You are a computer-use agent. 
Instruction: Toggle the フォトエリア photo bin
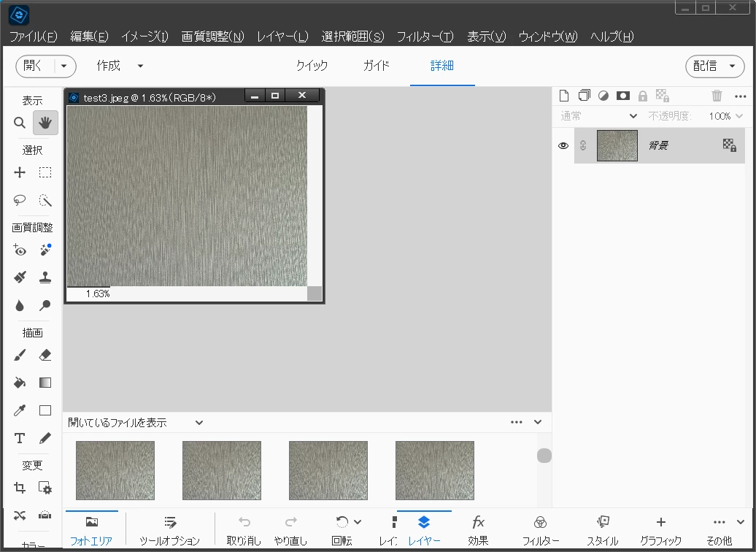click(x=91, y=530)
